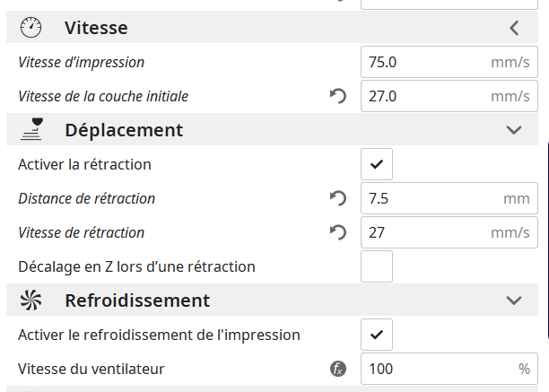Expand the Vitesse section chevron
This screenshot has width=549, height=392.
tap(514, 28)
